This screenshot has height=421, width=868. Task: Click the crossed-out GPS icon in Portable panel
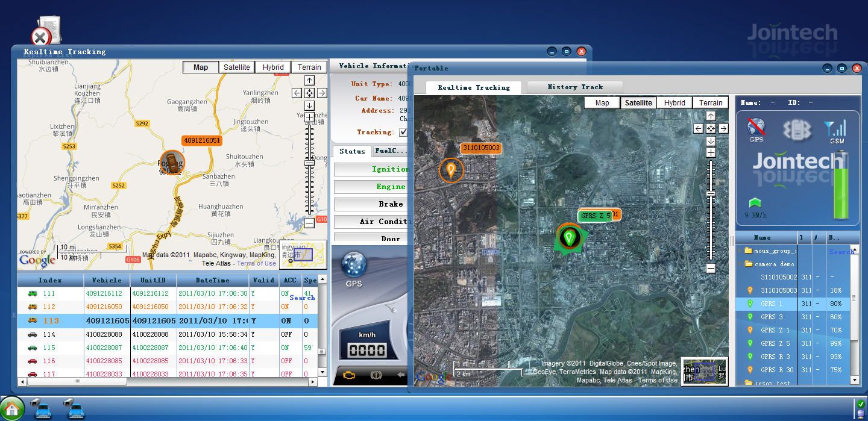(756, 127)
